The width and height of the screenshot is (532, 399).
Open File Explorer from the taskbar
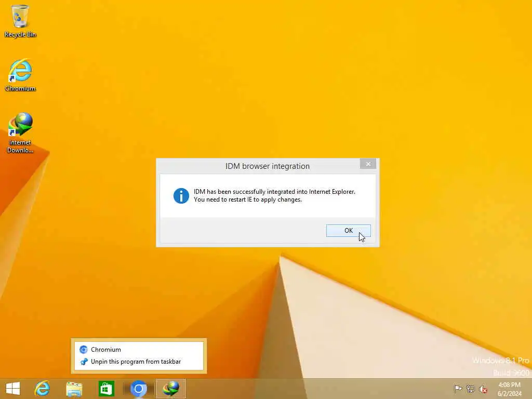click(x=74, y=389)
